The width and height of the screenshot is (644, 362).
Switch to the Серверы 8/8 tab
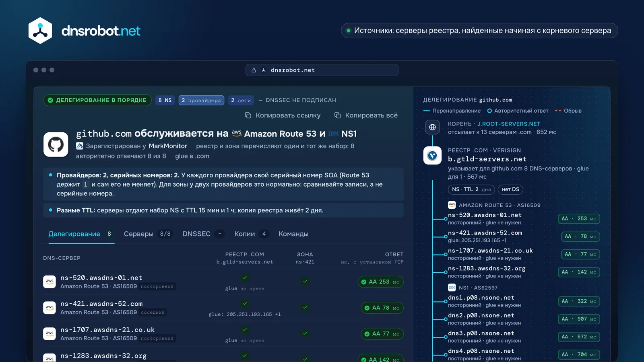(x=148, y=234)
